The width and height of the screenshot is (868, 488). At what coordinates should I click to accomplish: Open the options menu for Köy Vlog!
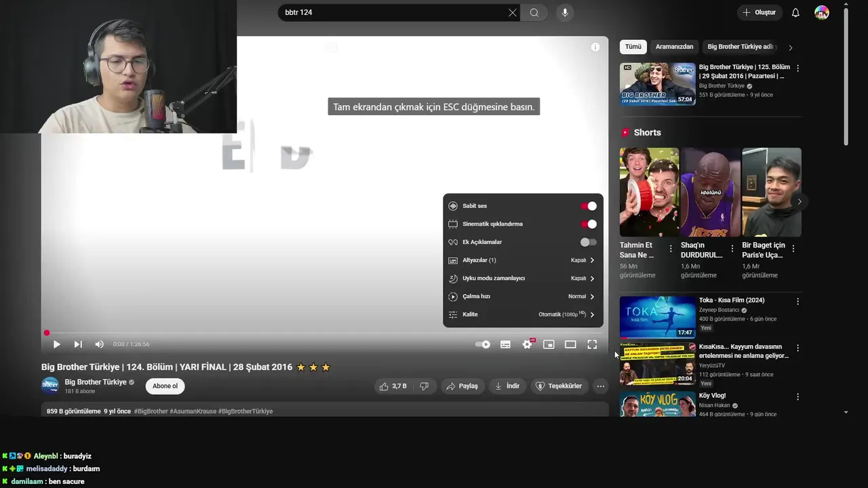797,396
